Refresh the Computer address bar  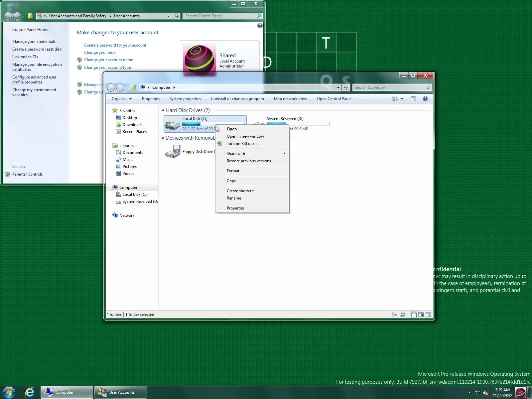pos(346,87)
